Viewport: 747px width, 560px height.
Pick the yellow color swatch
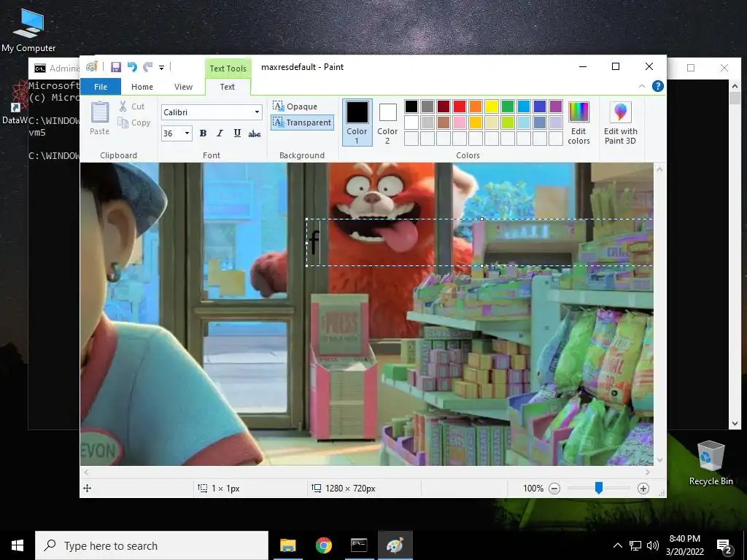click(x=491, y=106)
